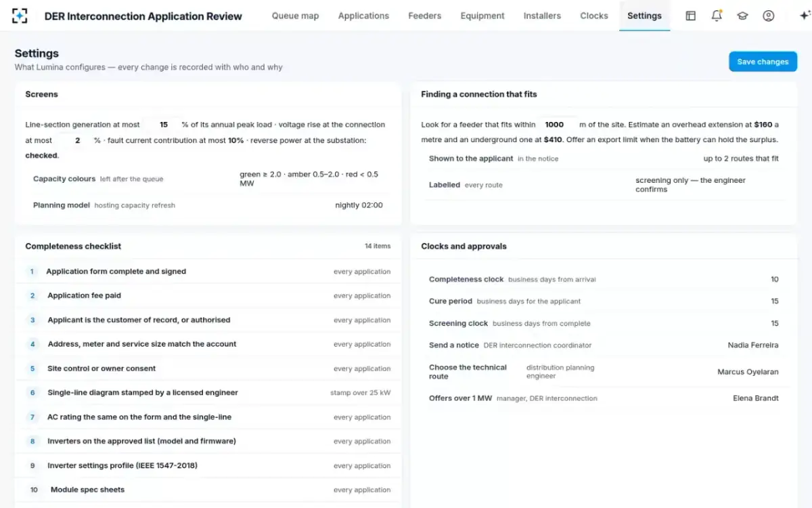Image resolution: width=812 pixels, height=508 pixels.
Task: Click underground cost $410
Action: pos(553,140)
